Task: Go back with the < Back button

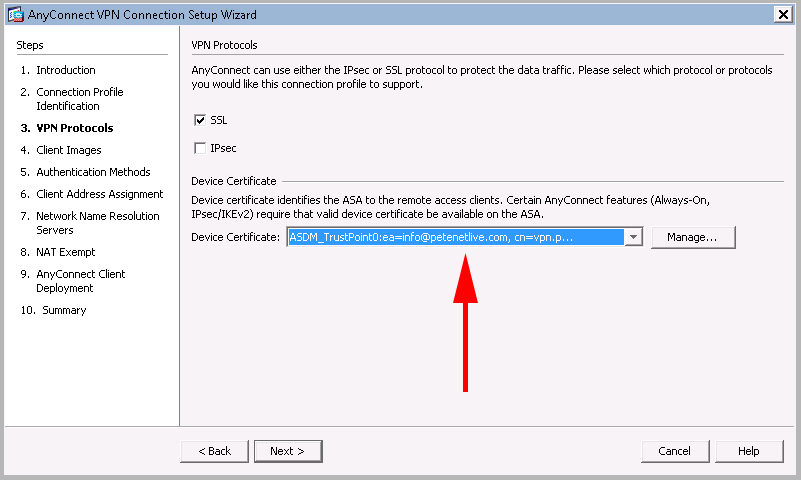Action: tap(215, 451)
